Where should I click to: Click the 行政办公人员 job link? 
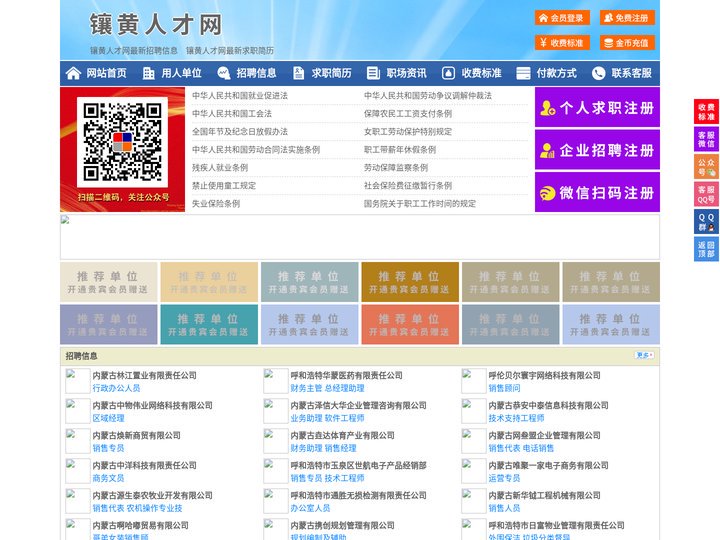(116, 388)
